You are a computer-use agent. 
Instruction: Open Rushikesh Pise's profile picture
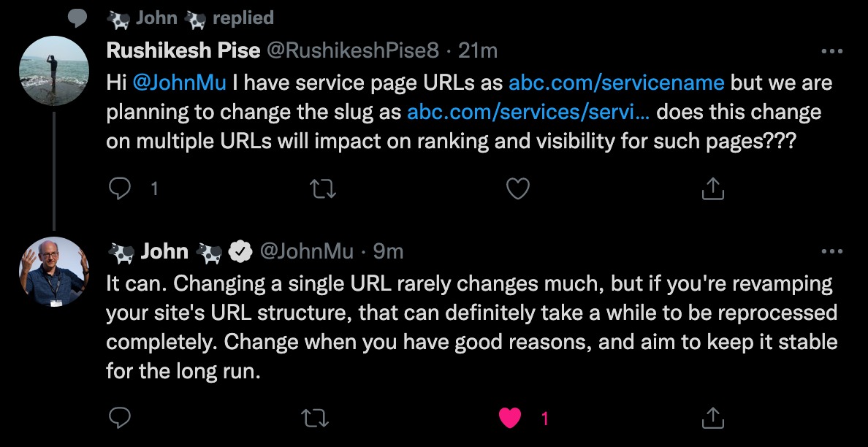pos(54,71)
